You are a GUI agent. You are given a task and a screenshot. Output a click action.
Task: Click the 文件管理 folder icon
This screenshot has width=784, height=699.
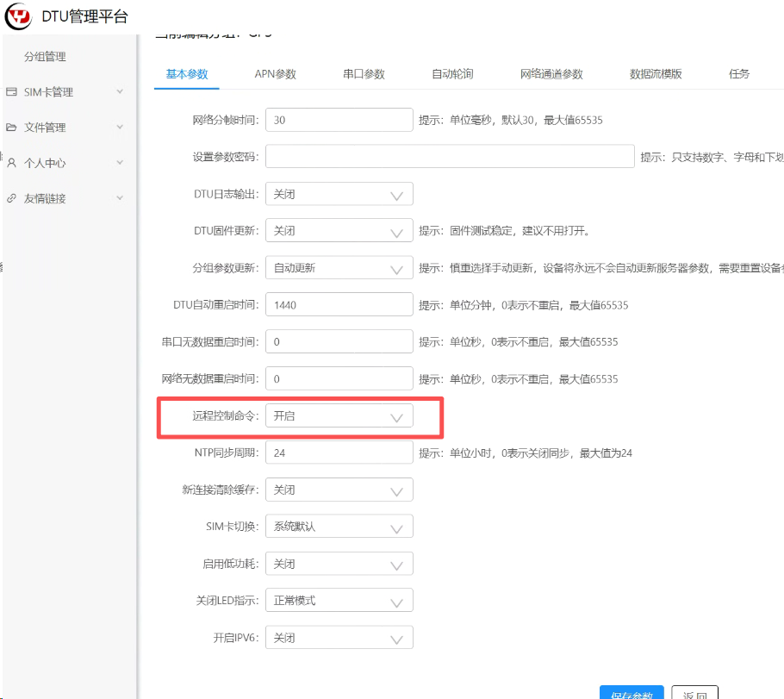tap(11, 128)
